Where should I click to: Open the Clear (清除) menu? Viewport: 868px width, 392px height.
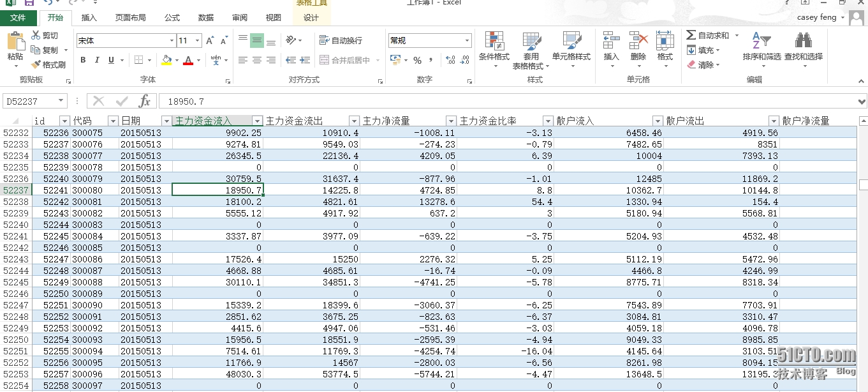703,64
